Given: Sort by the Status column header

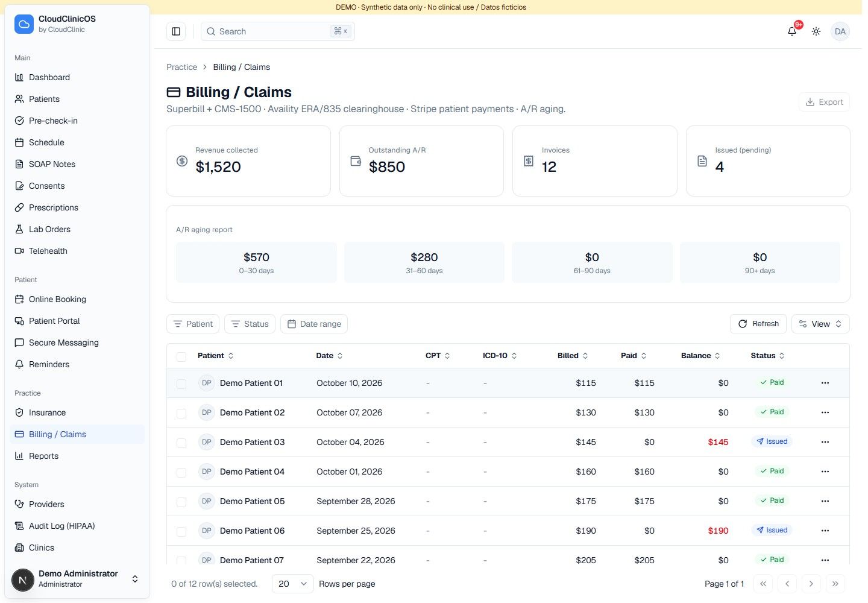Looking at the screenshot, I should [x=767, y=356].
